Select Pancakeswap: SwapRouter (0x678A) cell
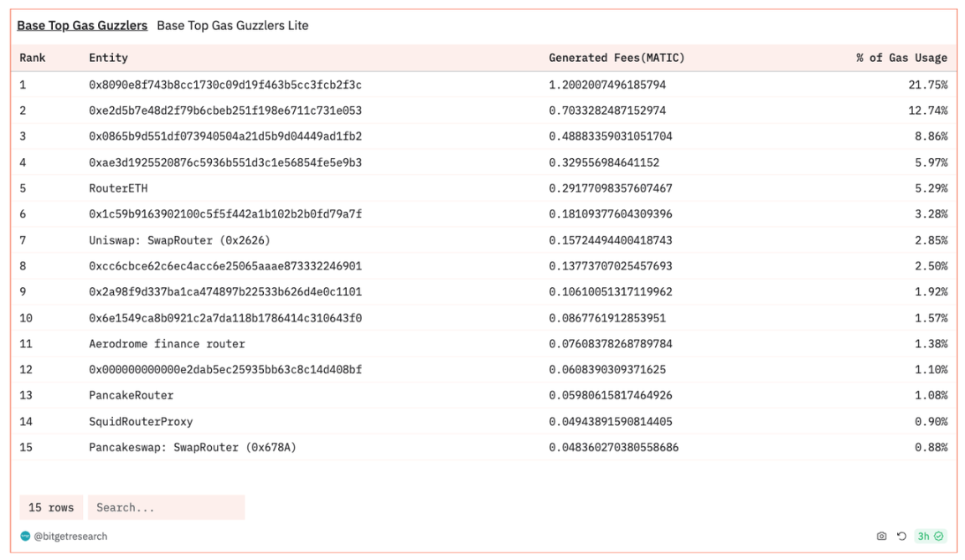The image size is (965, 560). 193,447
